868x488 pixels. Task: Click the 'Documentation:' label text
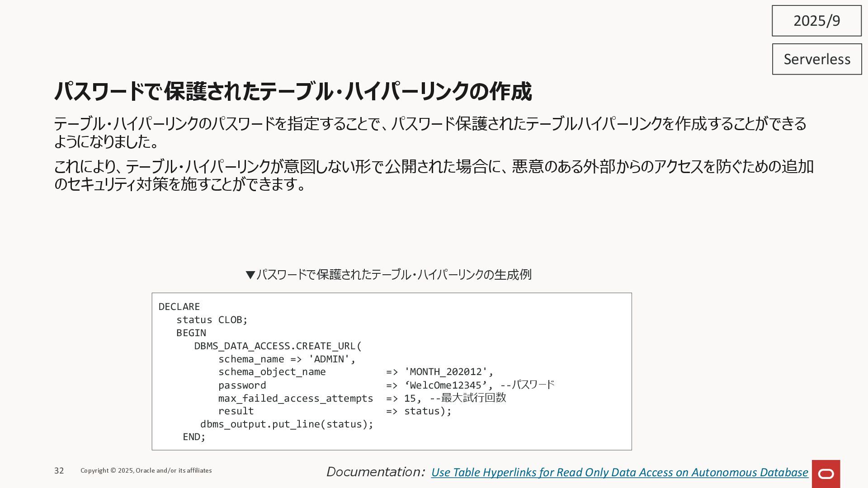click(x=375, y=472)
